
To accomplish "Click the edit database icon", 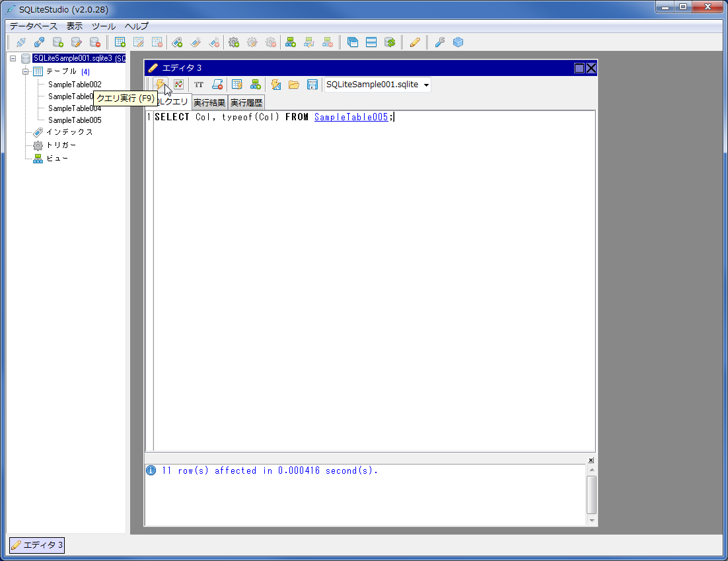I will click(x=77, y=43).
